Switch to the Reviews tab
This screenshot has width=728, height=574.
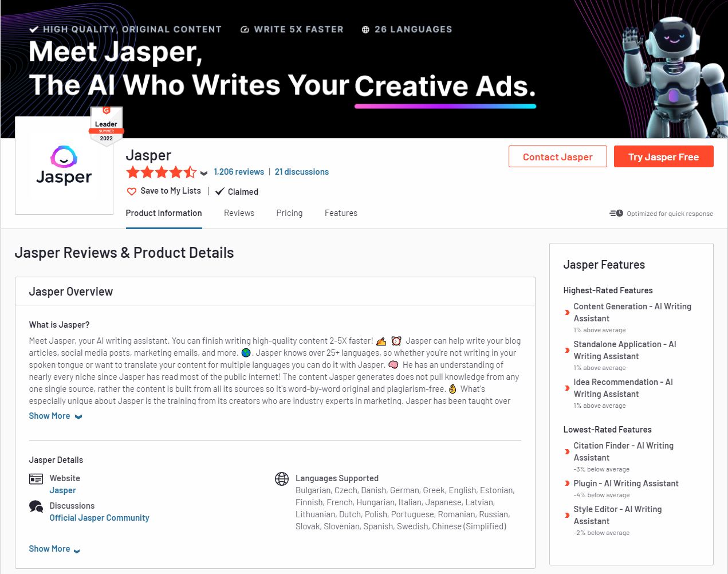[x=239, y=213]
